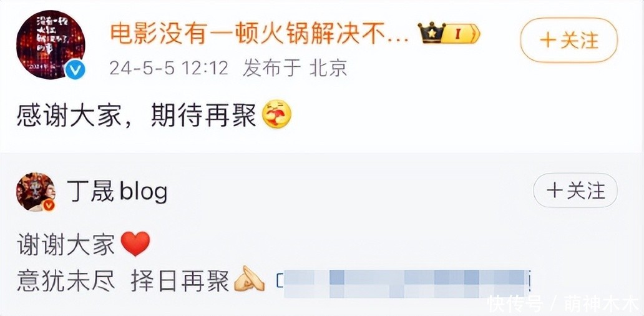The image size is (644, 316).
Task: Click the 发布于 北京 location text
Action: (295, 68)
